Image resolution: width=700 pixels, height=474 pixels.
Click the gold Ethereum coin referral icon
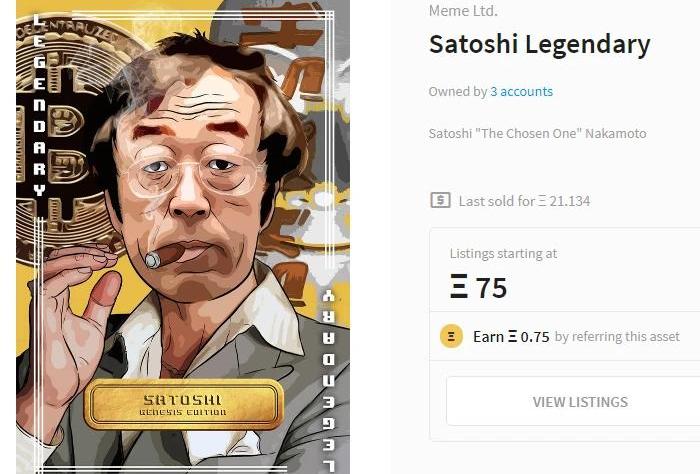pyautogui.click(x=451, y=336)
